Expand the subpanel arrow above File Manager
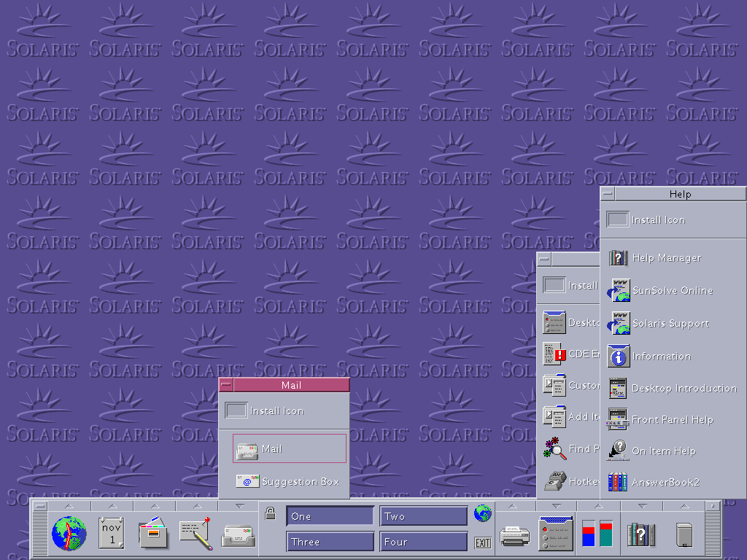Screen dimensions: 747x560 pyautogui.click(x=155, y=506)
